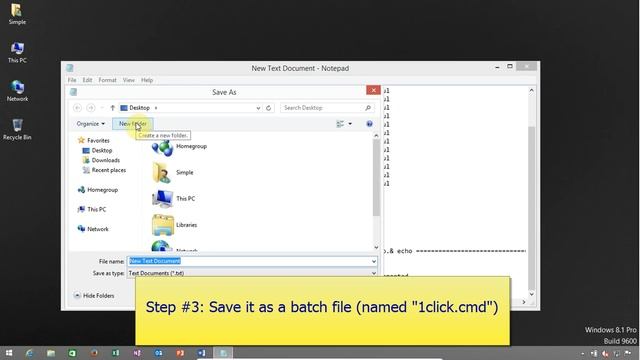
Task: Click Notepad horizontal scrollbar right arrow
Action: [x=524, y=302]
